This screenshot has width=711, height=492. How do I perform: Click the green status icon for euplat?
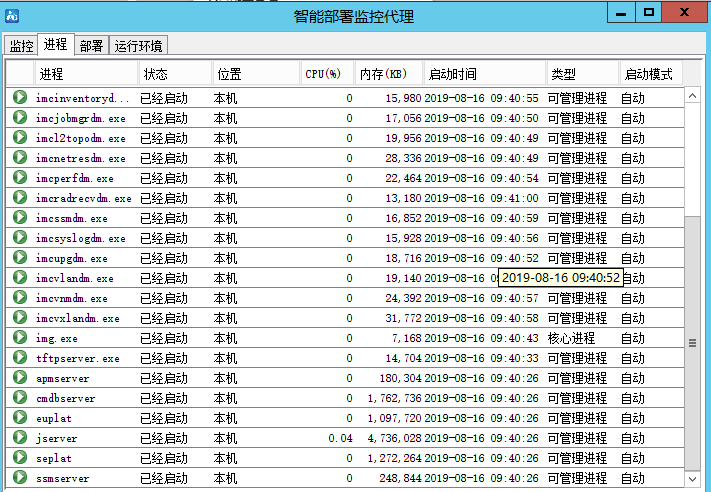(x=20, y=417)
